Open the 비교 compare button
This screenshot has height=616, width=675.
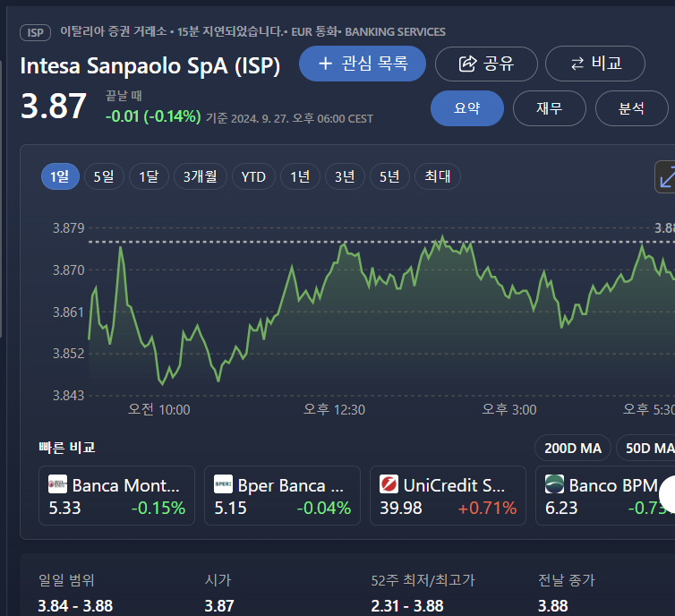(x=595, y=64)
